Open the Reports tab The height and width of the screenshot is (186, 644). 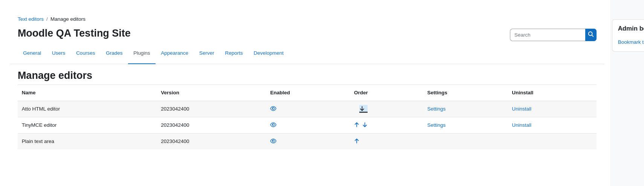[234, 53]
